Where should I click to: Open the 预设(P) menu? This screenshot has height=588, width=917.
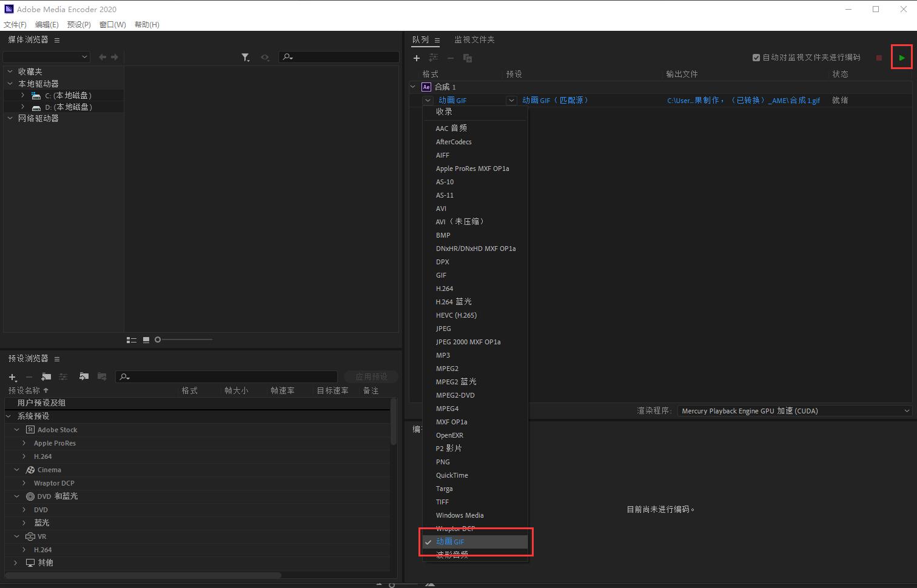[x=79, y=24]
